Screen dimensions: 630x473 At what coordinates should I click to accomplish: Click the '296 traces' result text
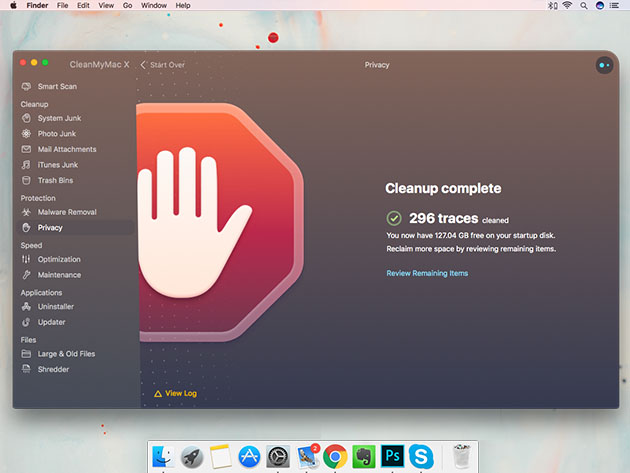(444, 218)
